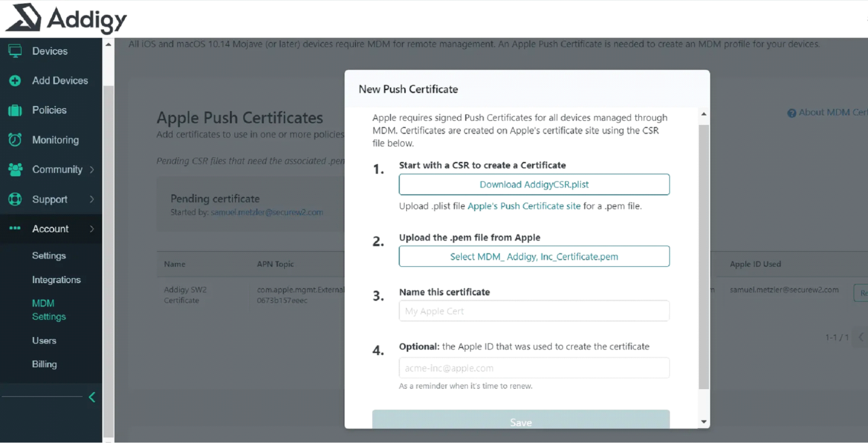Click the Select MDM_Addigy certificate .pem button
This screenshot has width=868, height=443.
coord(534,257)
